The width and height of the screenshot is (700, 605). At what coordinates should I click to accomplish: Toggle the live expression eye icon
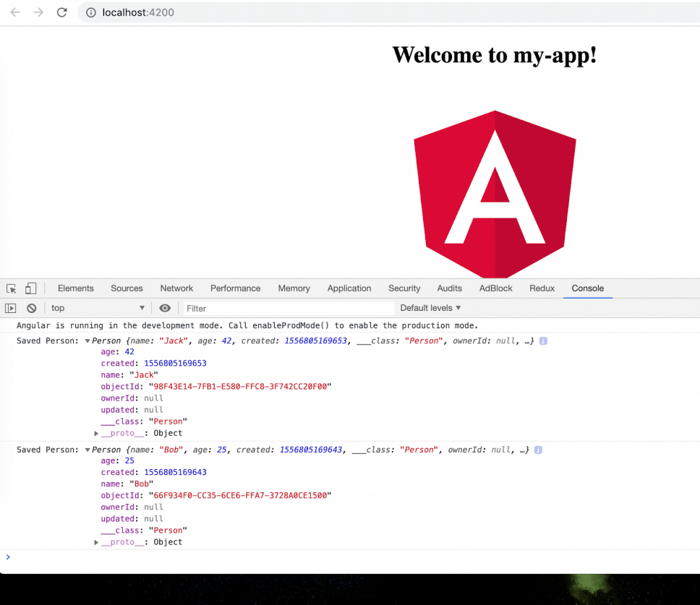(x=165, y=308)
